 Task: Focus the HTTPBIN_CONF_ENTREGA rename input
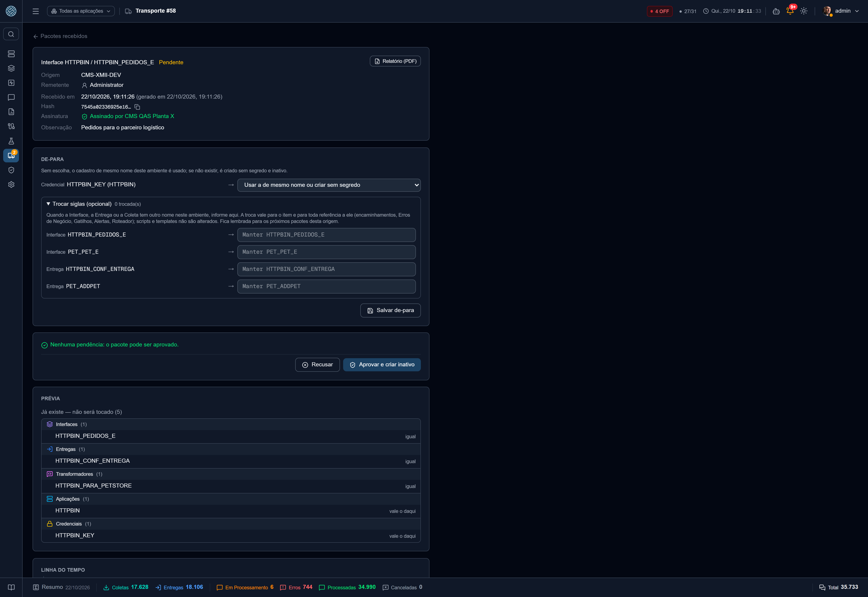[x=326, y=269]
